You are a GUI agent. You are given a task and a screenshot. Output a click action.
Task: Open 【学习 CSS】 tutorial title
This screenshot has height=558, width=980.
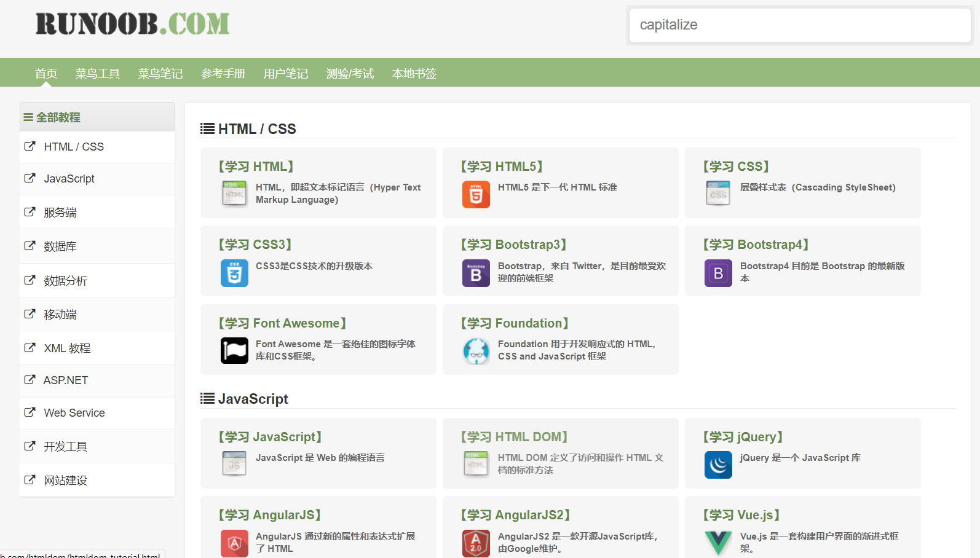737,167
